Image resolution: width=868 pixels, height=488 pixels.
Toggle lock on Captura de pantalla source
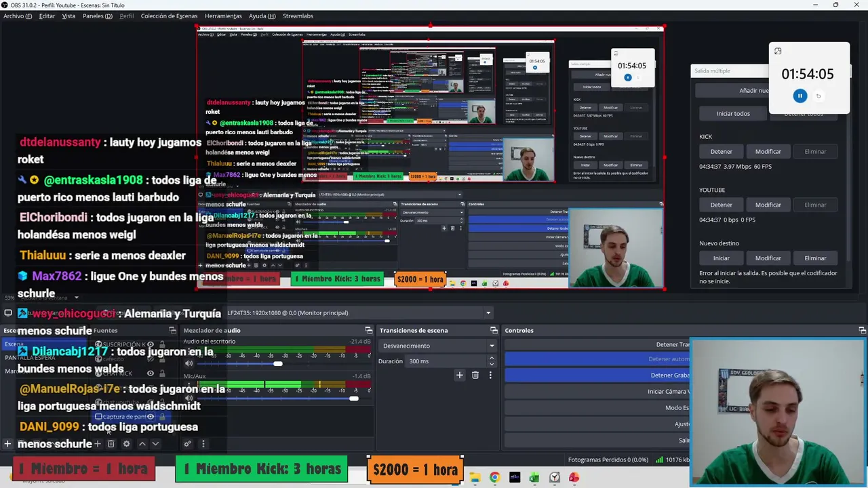(x=162, y=417)
